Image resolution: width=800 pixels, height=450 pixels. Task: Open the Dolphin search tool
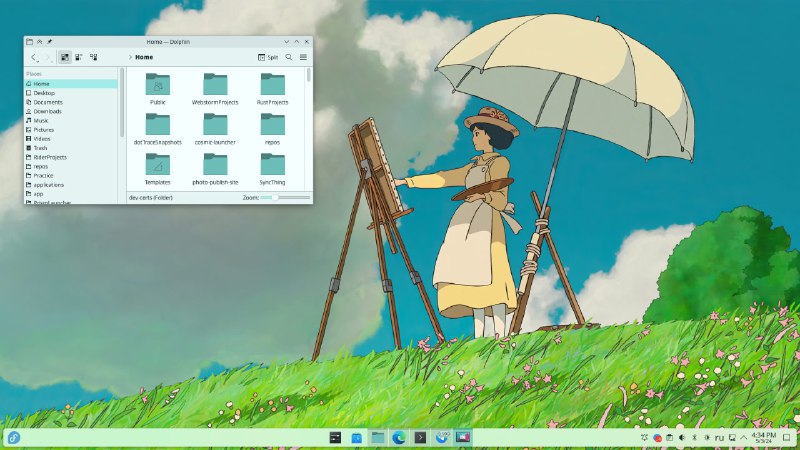[289, 57]
